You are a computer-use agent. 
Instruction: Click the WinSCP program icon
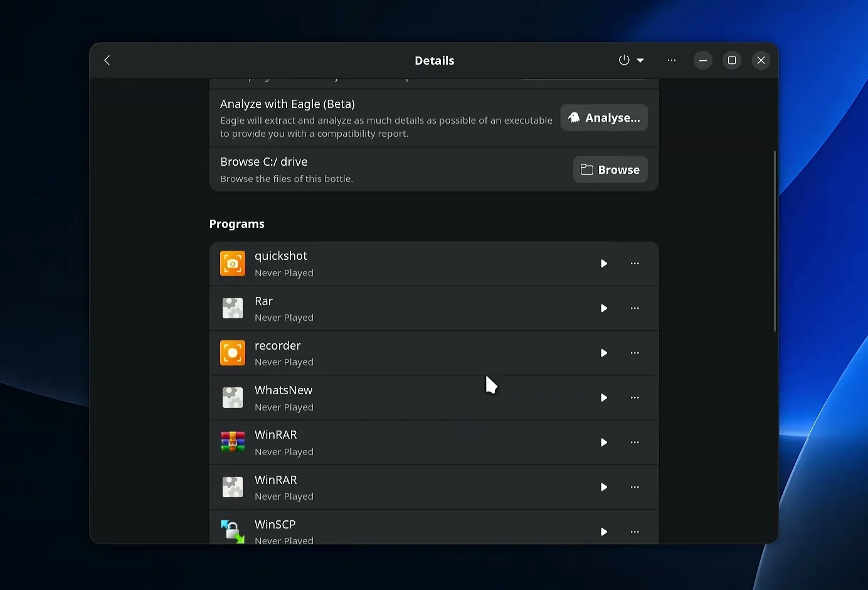233,531
